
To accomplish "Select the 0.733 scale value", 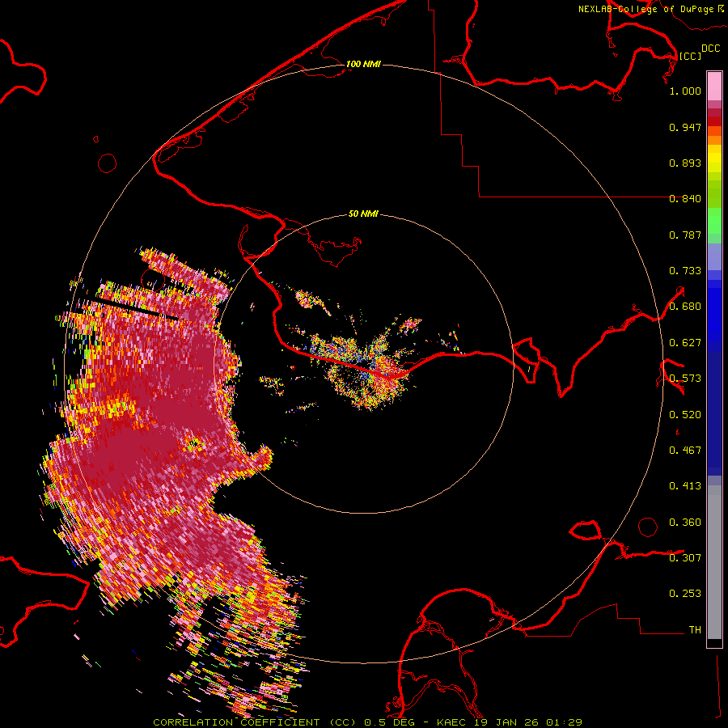I will pos(685,271).
